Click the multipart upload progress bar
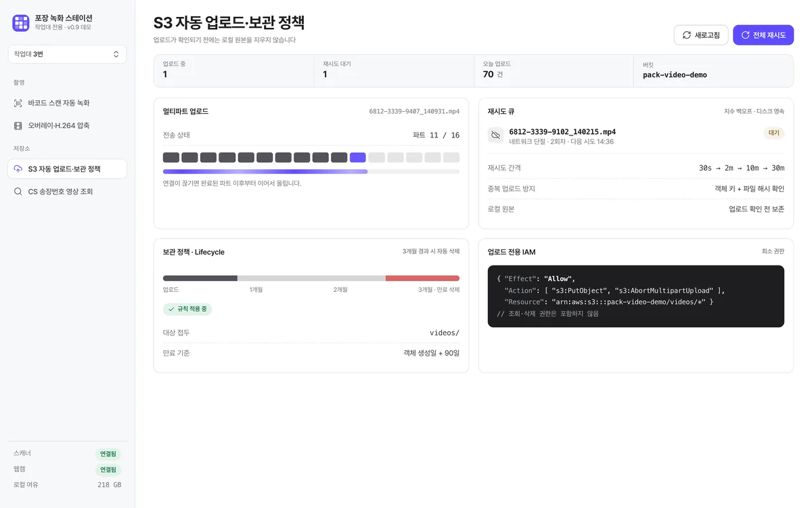 311,172
